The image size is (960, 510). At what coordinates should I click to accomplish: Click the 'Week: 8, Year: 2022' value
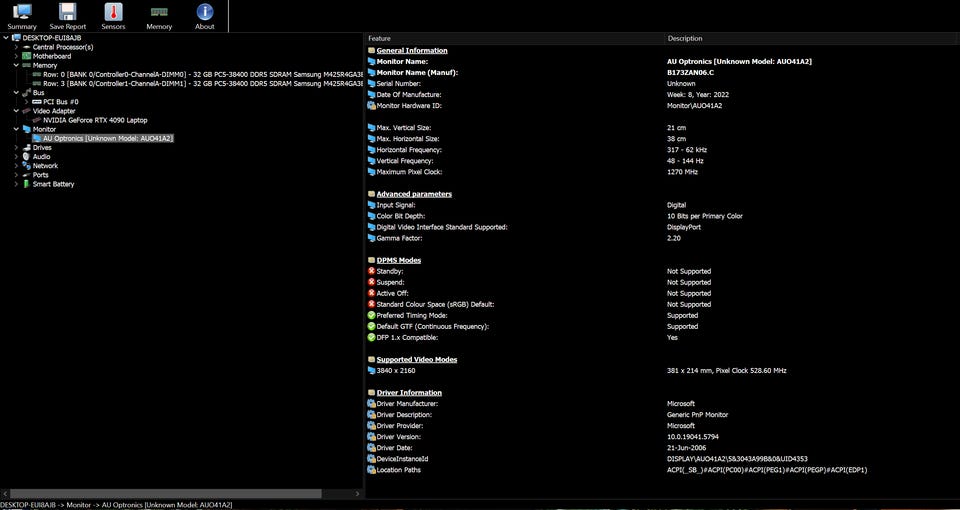(x=697, y=95)
